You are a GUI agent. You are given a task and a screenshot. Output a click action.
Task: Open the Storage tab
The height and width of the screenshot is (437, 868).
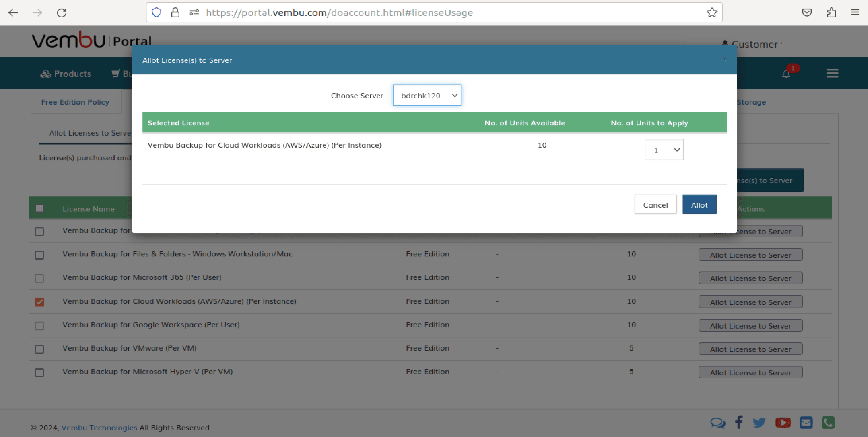tap(751, 102)
